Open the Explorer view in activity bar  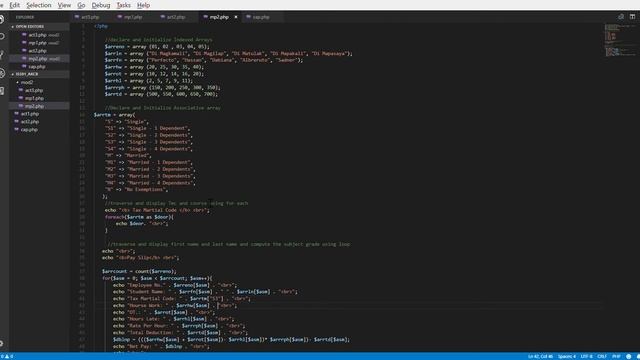[2, 19]
